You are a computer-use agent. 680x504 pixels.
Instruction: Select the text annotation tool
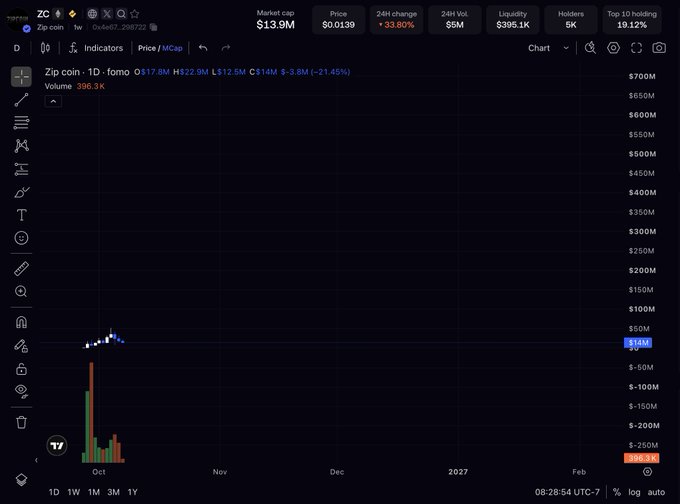point(21,215)
